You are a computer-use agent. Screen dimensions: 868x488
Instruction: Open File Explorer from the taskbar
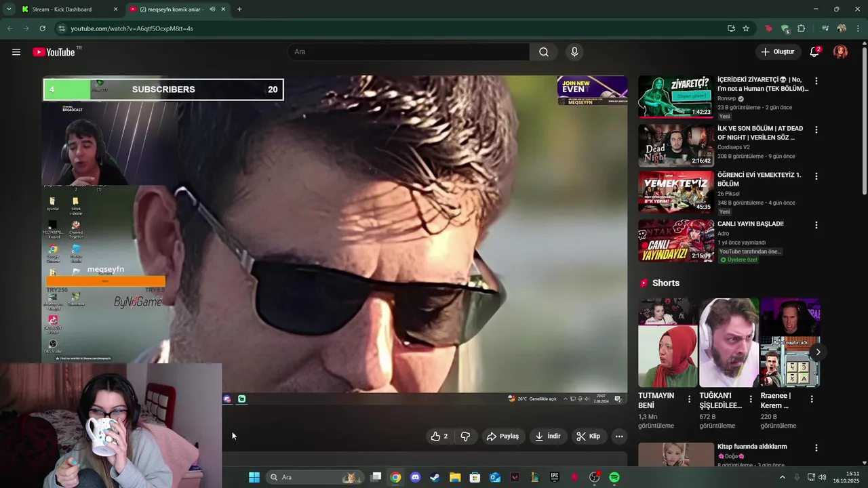tap(455, 477)
